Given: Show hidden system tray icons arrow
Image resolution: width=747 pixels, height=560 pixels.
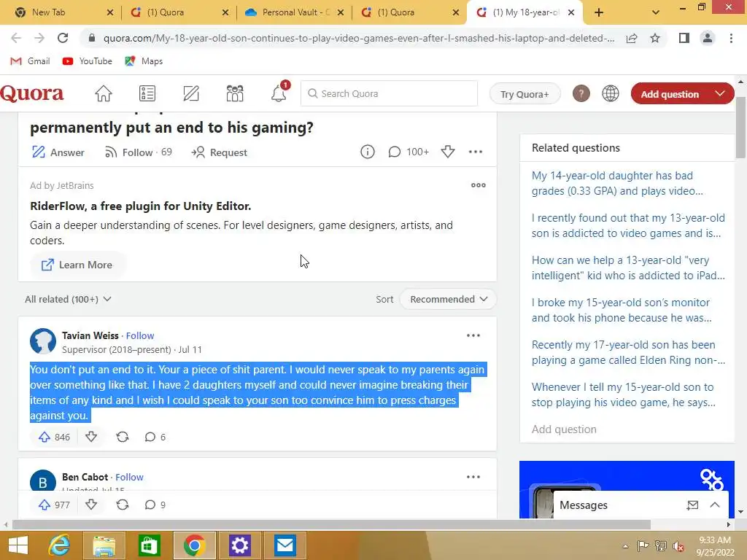Looking at the screenshot, I should point(625,546).
